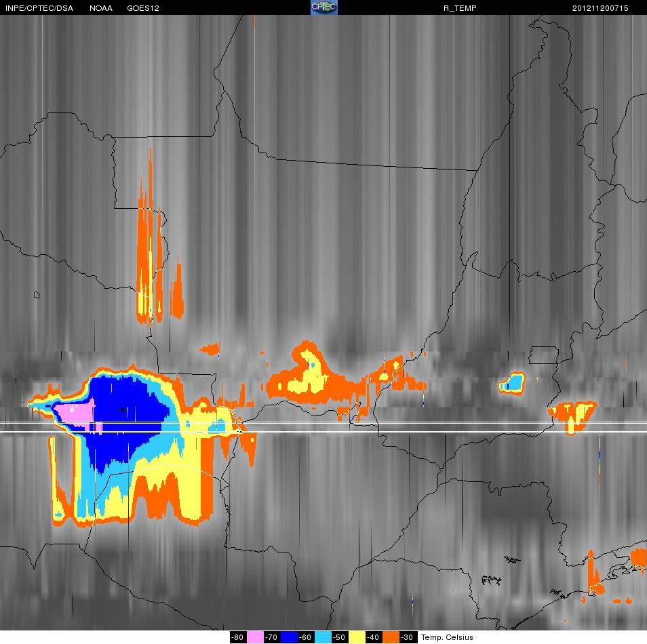This screenshot has width=647, height=644.
Task: Click the GOES12 satellite label
Action: tap(143, 8)
